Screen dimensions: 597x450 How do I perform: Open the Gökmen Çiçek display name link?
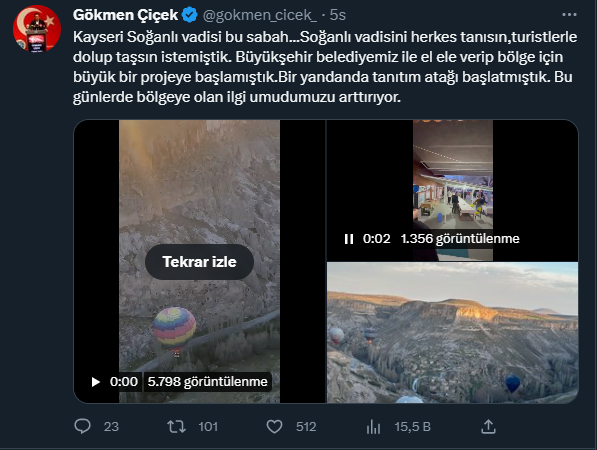(125, 15)
